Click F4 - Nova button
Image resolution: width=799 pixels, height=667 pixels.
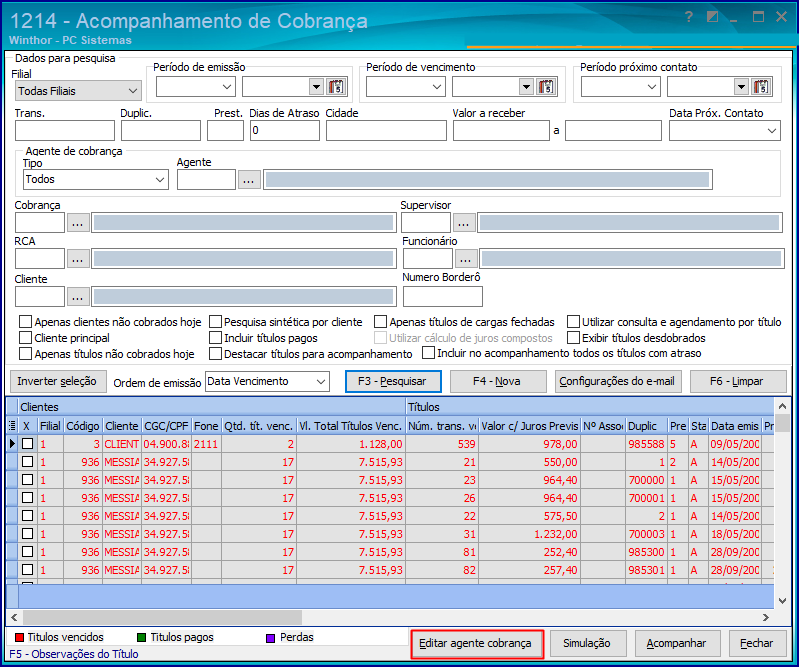click(498, 381)
